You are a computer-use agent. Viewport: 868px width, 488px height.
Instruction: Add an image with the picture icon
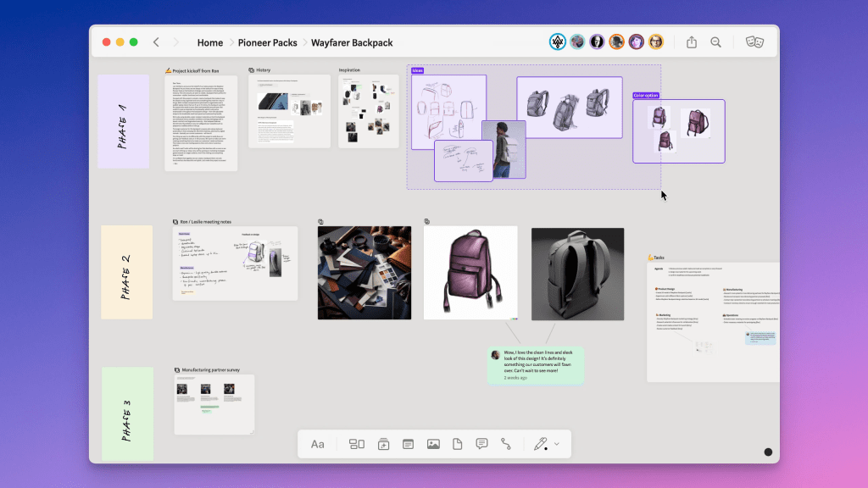pos(433,444)
